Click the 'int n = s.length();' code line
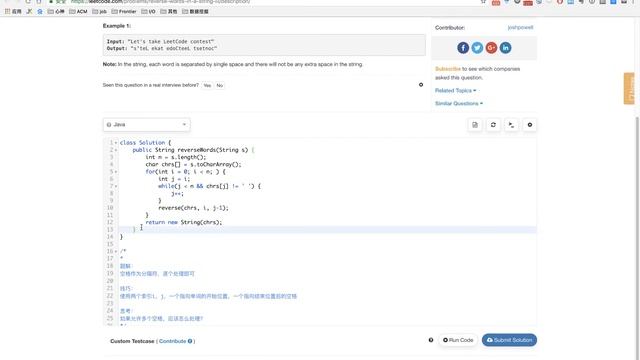Screen dimensions: 640x360 click(176, 157)
